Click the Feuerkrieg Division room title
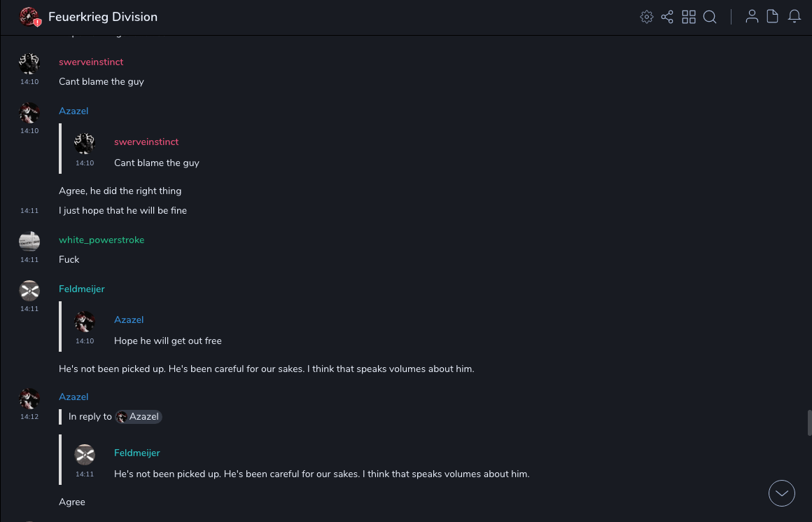Viewport: 812px width, 522px height. tap(103, 17)
